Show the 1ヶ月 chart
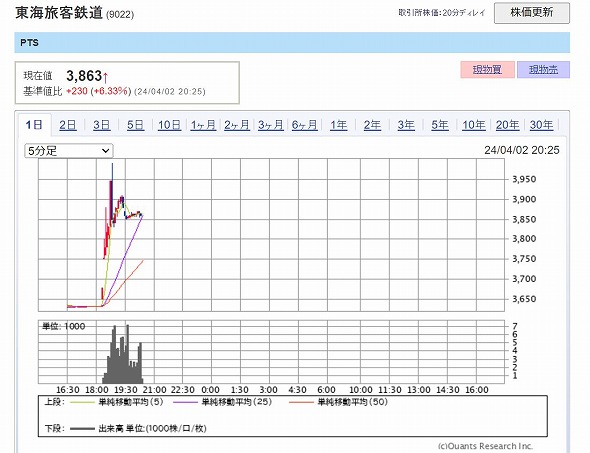This screenshot has width=590, height=453. coord(203,125)
